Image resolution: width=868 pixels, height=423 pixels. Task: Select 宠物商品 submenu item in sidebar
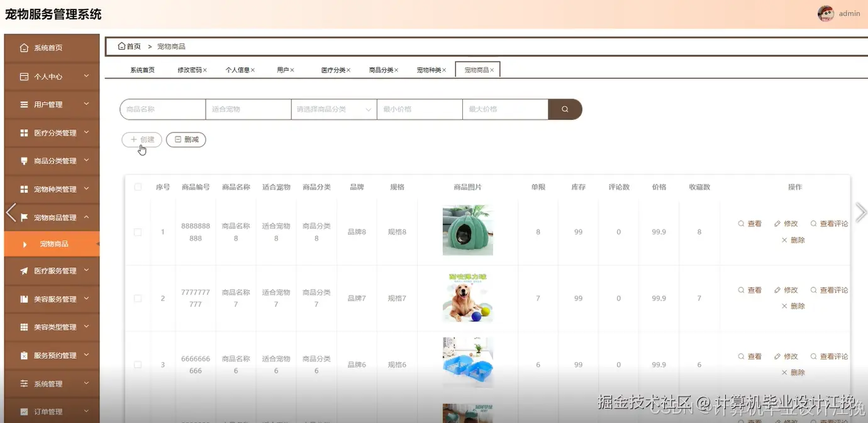52,244
